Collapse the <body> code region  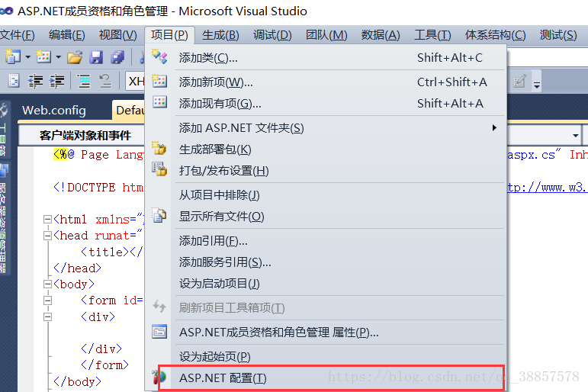47,284
